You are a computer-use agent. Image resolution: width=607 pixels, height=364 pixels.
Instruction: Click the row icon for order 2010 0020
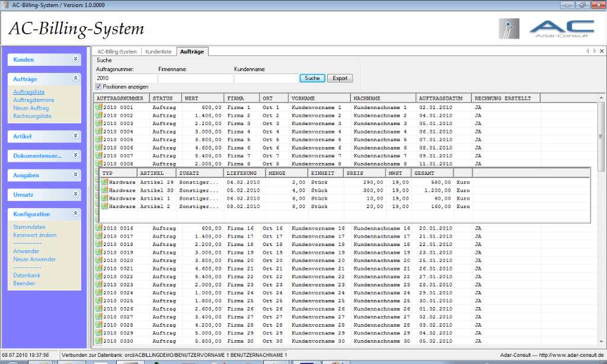pyautogui.click(x=99, y=260)
